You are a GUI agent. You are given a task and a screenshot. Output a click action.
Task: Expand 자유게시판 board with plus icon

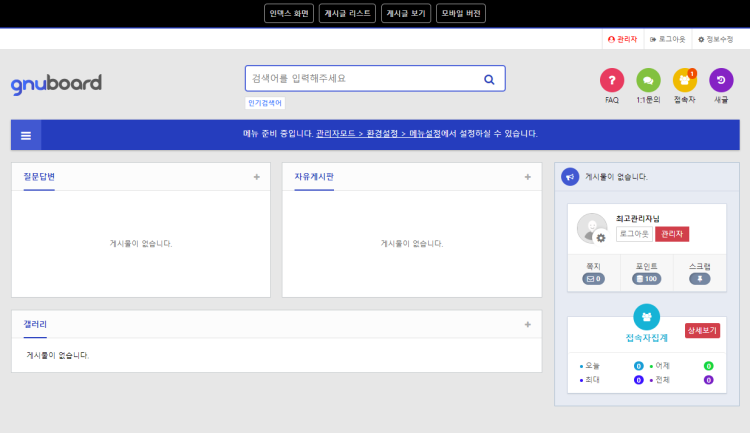pos(528,177)
